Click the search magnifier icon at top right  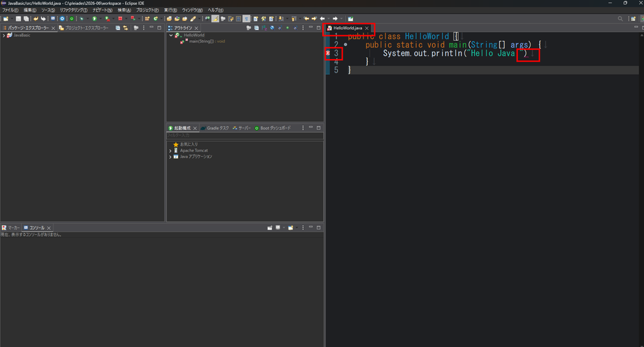(620, 18)
